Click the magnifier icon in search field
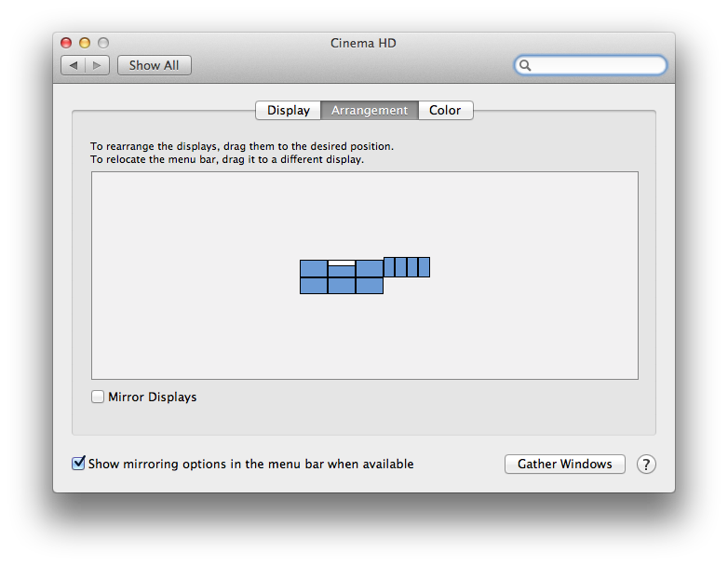Viewport: 728px width, 566px height. (525, 65)
